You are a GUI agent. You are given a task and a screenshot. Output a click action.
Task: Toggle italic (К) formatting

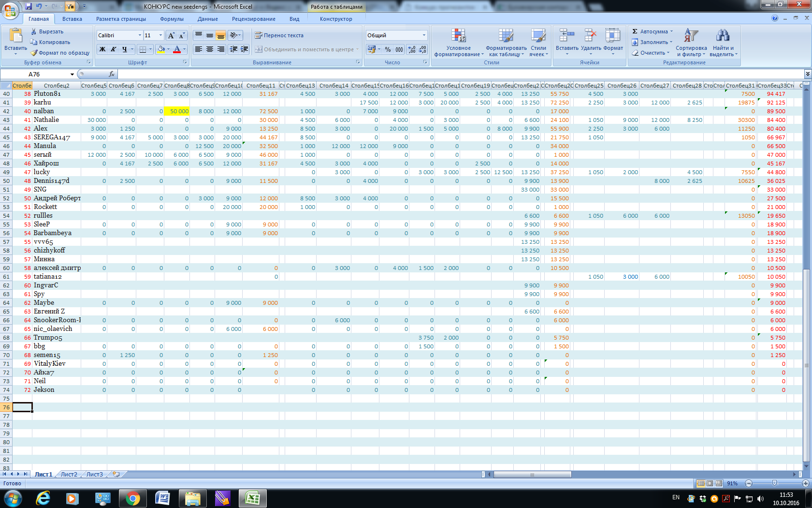click(113, 49)
